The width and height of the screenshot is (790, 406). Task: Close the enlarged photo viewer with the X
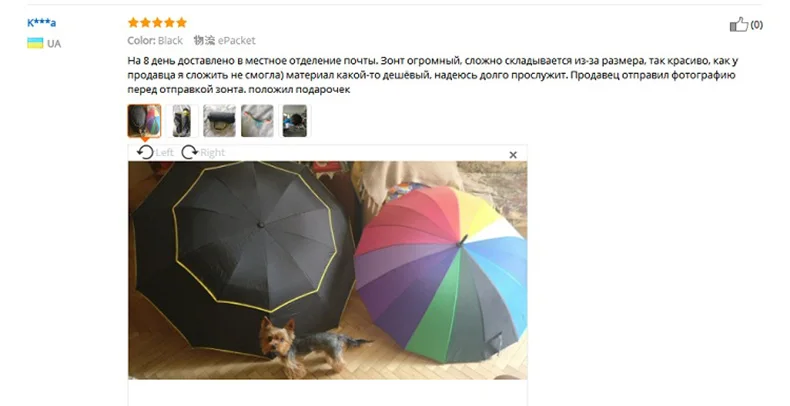[x=513, y=155]
